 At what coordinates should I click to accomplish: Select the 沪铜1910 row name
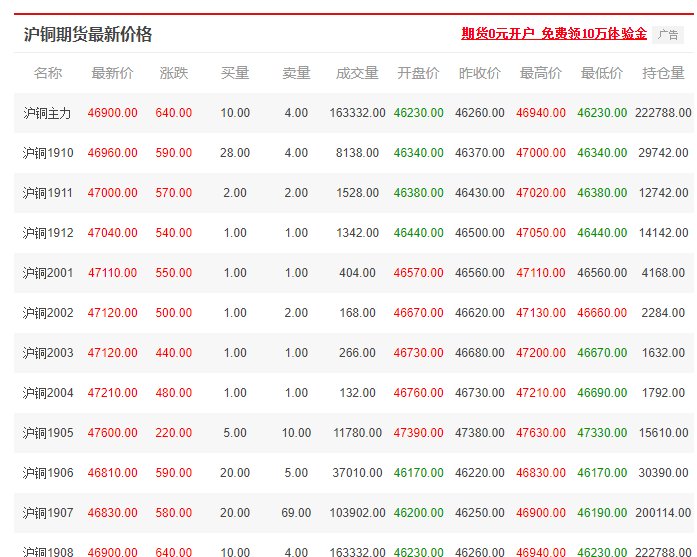coord(48,153)
